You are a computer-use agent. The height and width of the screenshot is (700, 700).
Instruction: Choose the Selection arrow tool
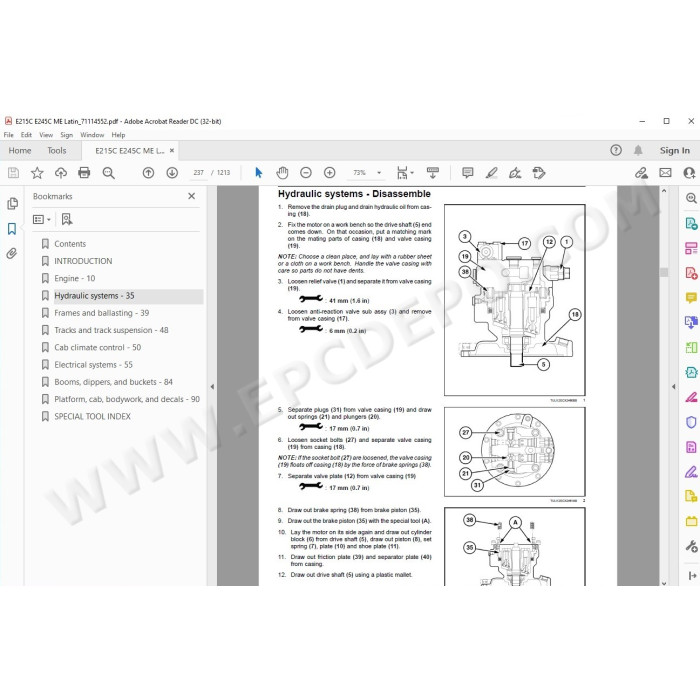coord(258,173)
